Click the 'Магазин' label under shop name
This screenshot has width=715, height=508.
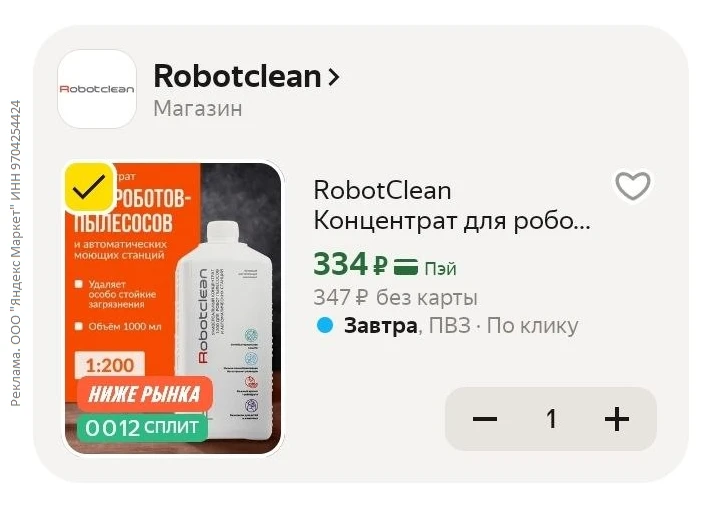(x=198, y=109)
